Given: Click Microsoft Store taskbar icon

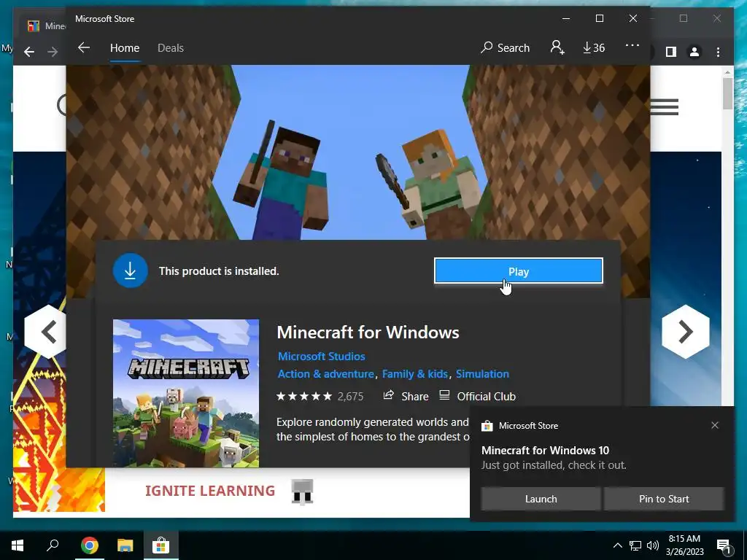Looking at the screenshot, I should coord(161,545).
